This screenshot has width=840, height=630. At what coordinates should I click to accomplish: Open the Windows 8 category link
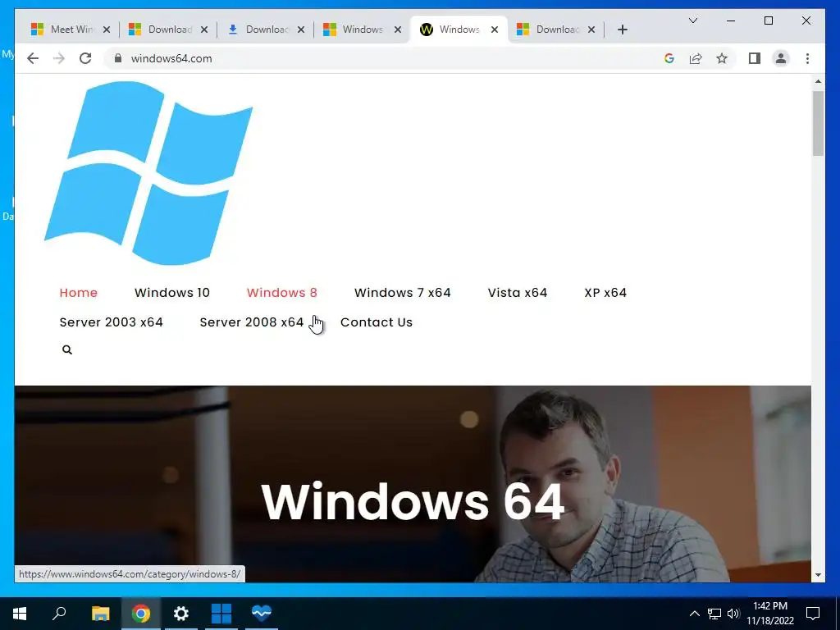[282, 293]
